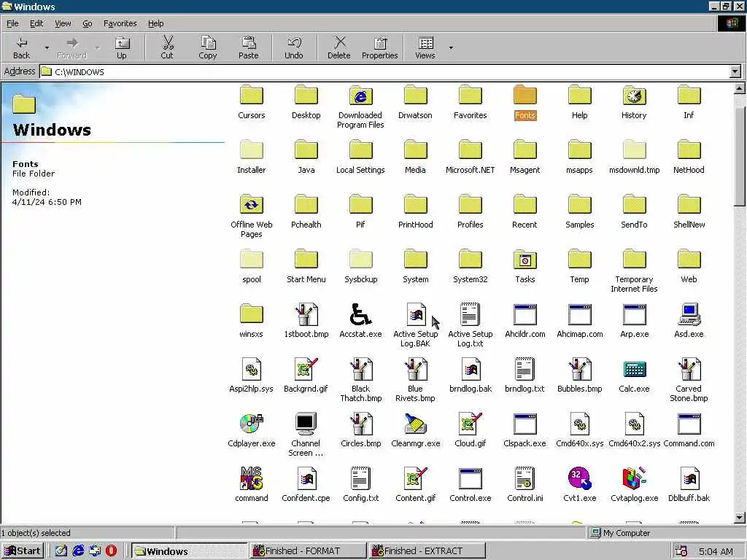The height and width of the screenshot is (560, 747).
Task: Click the Views toolbar button
Action: [425, 47]
